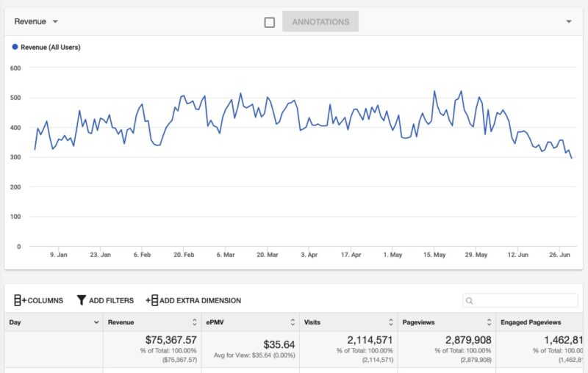This screenshot has height=373, width=588.
Task: Click the Columns icon
Action: (x=20, y=300)
